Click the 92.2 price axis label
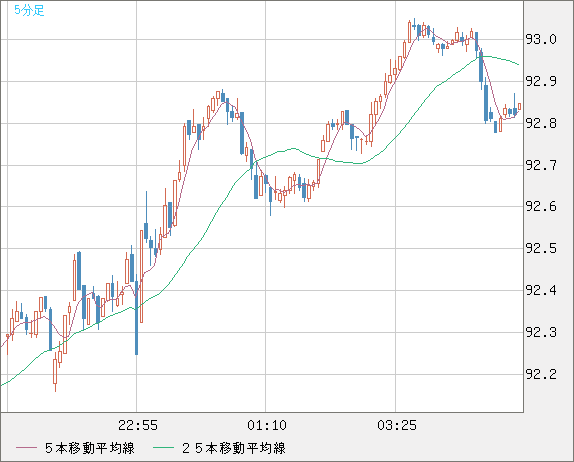Screen dimensions: 574x462 click(x=541, y=374)
